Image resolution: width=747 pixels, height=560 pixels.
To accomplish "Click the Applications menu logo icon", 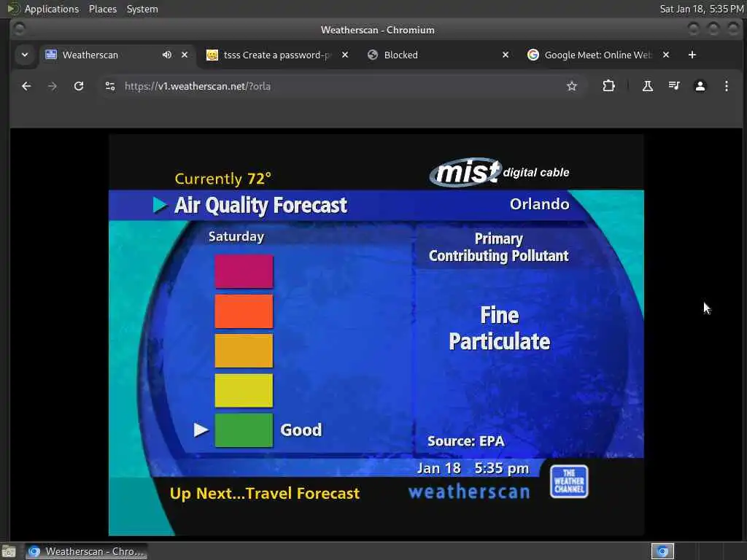I will coord(13,9).
